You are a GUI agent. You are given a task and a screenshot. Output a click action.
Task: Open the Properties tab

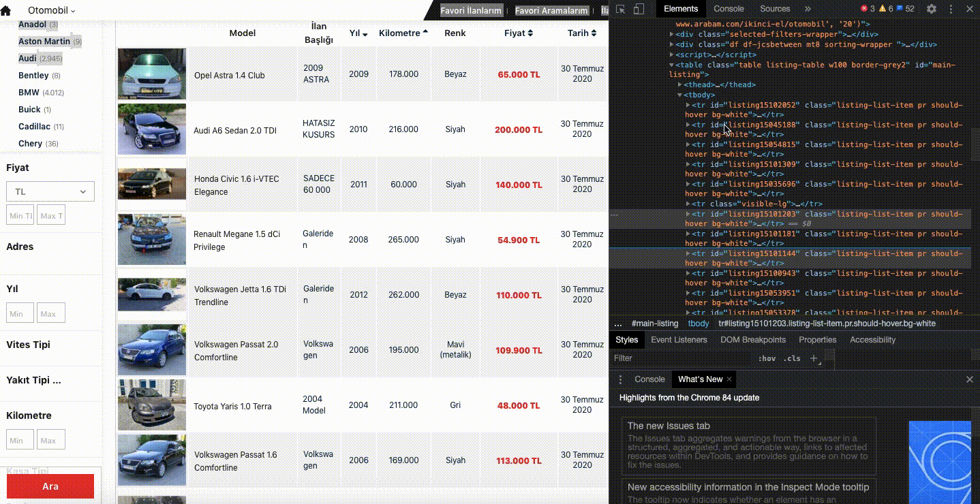[817, 340]
